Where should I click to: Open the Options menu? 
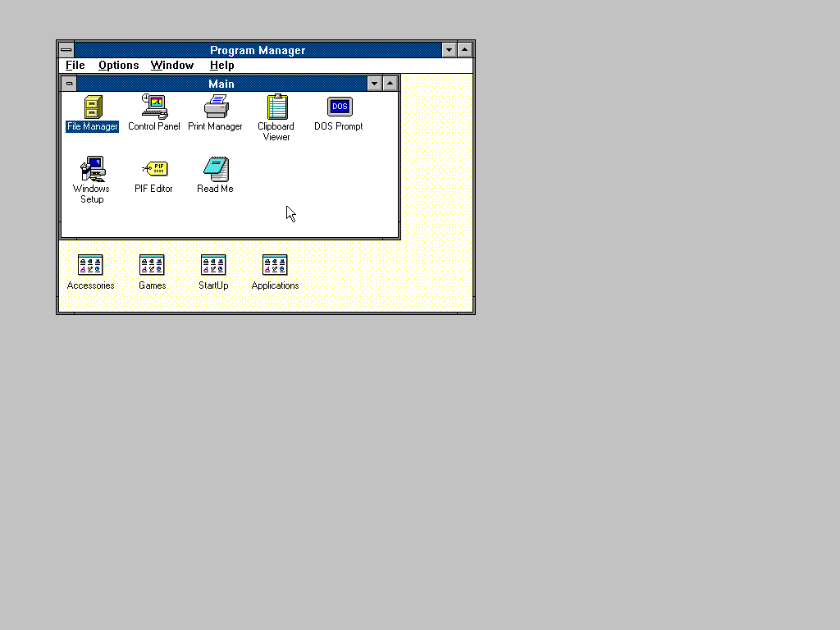pos(118,66)
